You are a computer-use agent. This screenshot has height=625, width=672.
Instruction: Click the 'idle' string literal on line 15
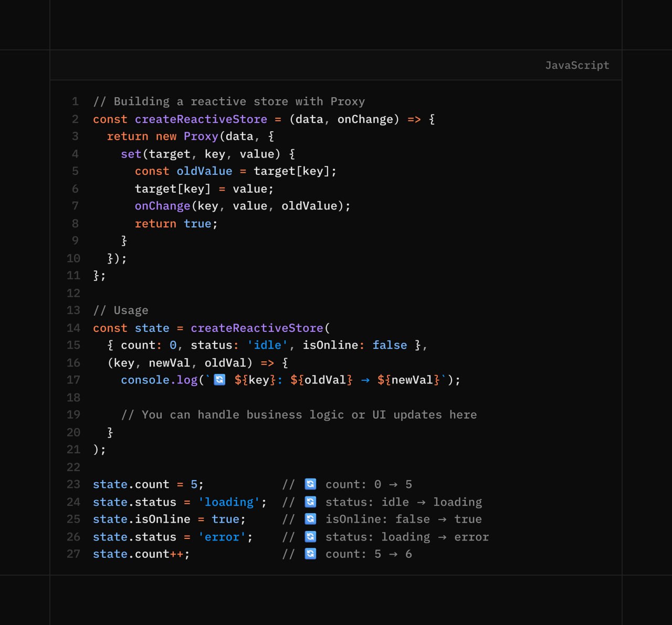point(267,345)
